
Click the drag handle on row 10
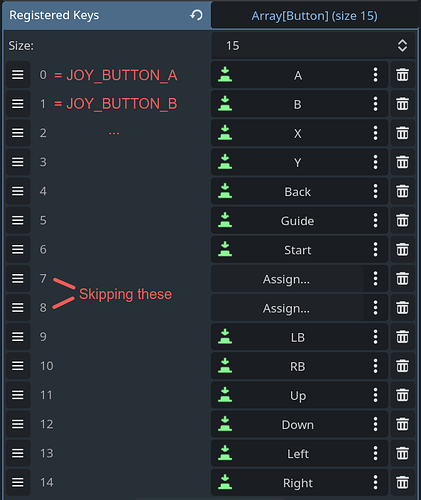tap(18, 366)
